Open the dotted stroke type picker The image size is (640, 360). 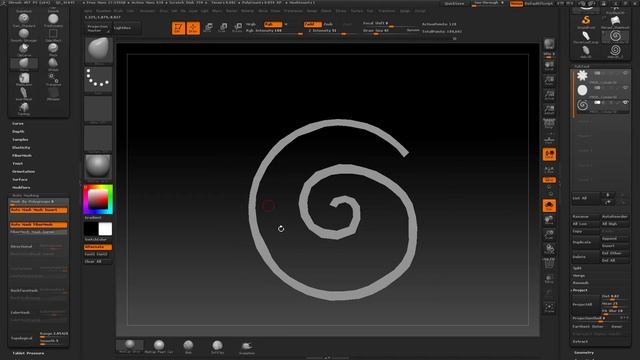click(x=98, y=79)
